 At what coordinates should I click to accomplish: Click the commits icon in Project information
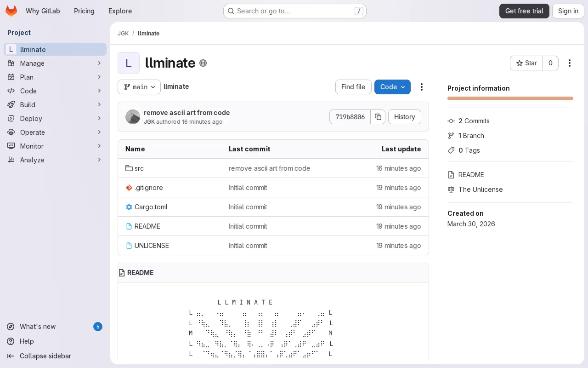[451, 121]
